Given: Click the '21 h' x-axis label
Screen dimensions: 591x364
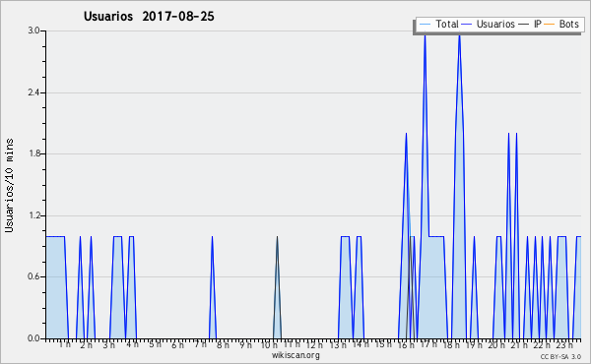Looking at the screenshot, I should click(x=519, y=344).
